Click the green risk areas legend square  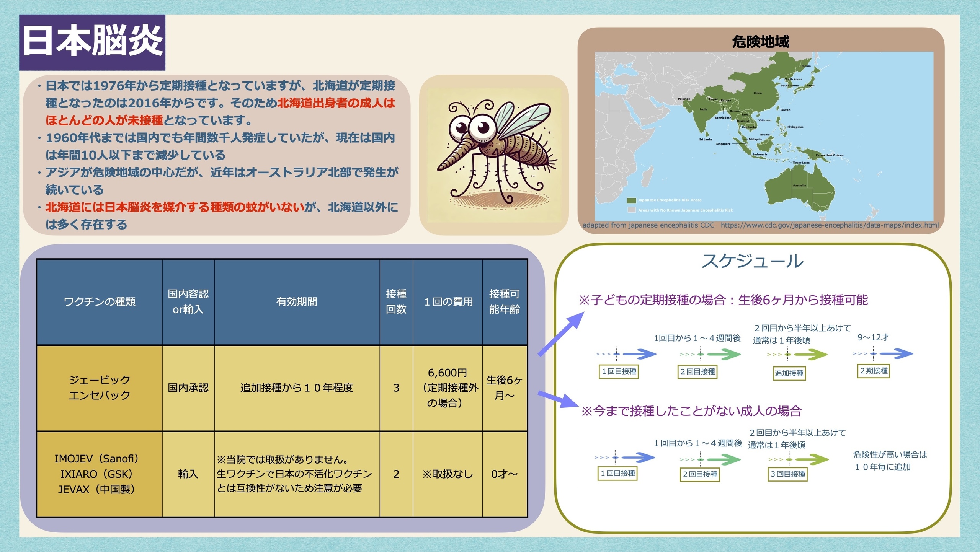click(x=631, y=200)
